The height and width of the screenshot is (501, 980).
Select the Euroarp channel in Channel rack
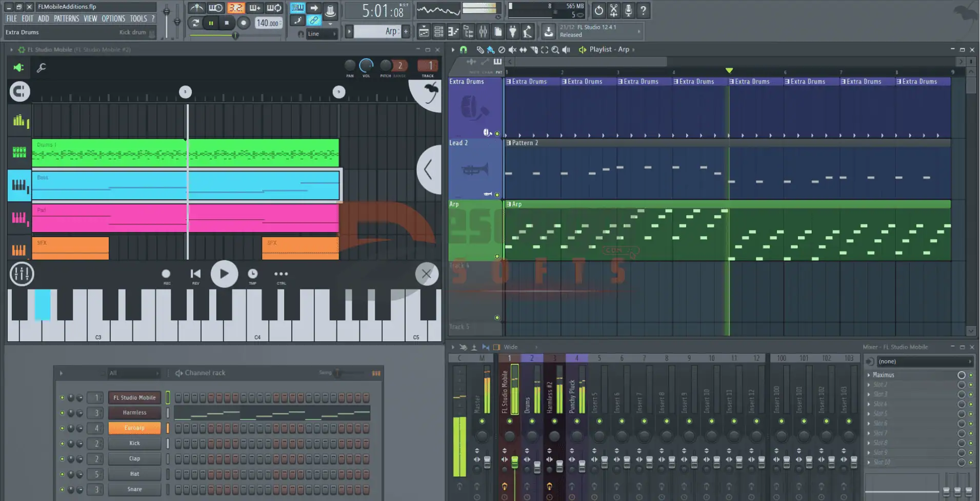(x=134, y=428)
